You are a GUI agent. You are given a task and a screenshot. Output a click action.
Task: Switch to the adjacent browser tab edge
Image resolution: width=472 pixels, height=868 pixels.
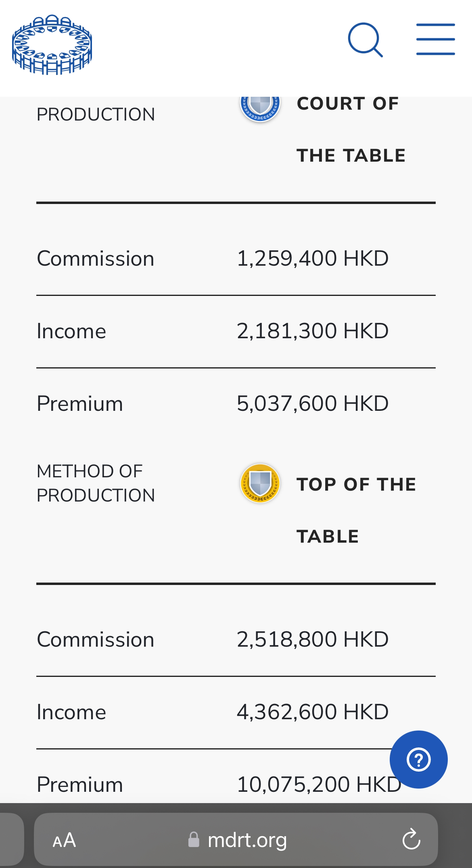point(11,840)
